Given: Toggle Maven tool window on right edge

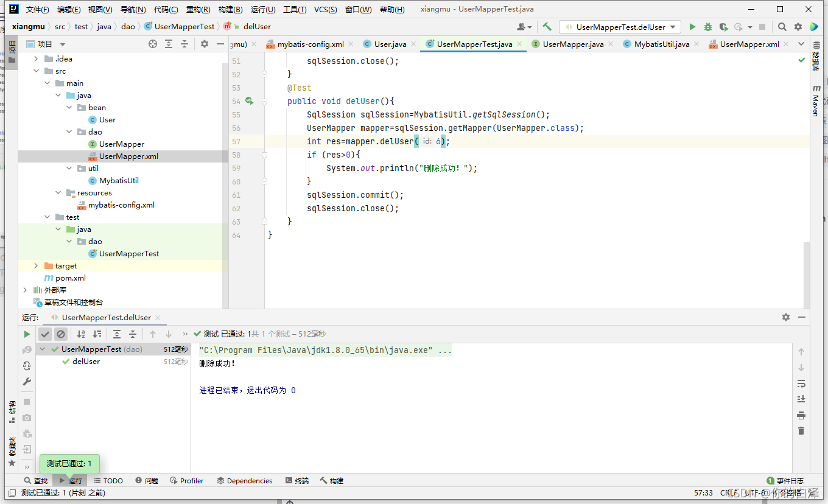Looking at the screenshot, I should tap(816, 101).
